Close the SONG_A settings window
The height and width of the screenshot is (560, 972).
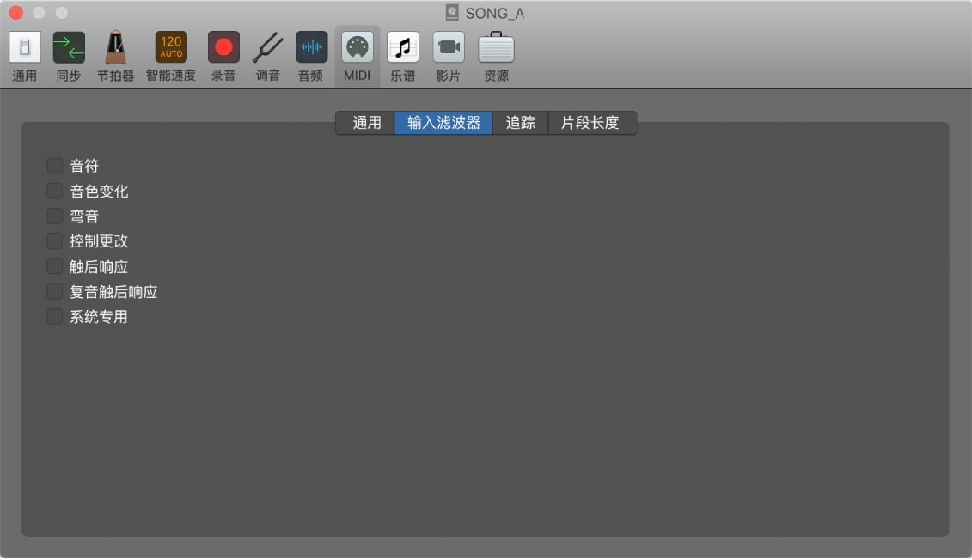click(x=16, y=12)
